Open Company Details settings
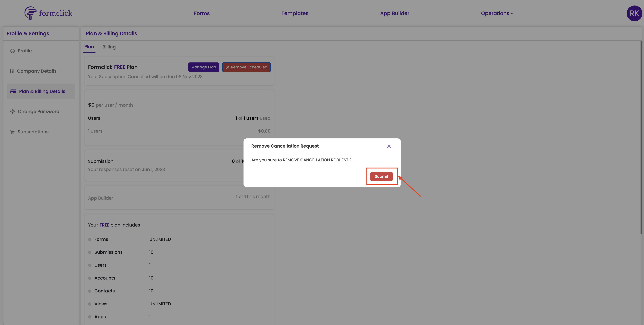 (x=41, y=71)
